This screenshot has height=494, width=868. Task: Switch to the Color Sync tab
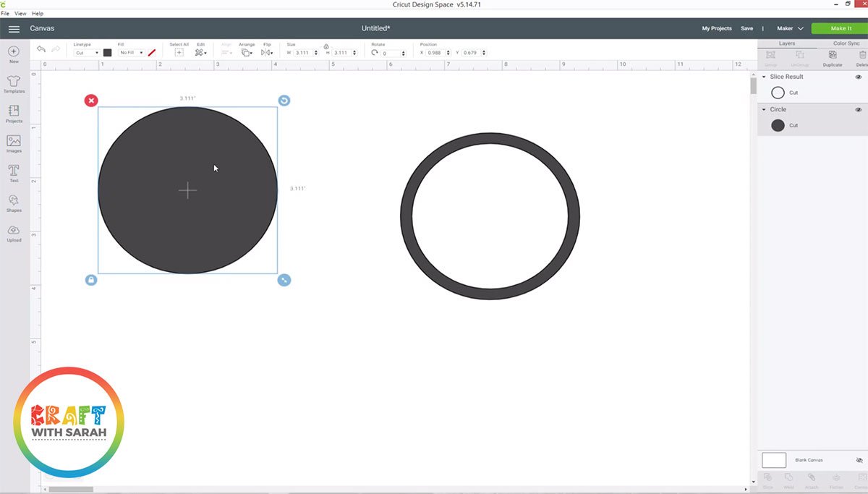click(846, 43)
